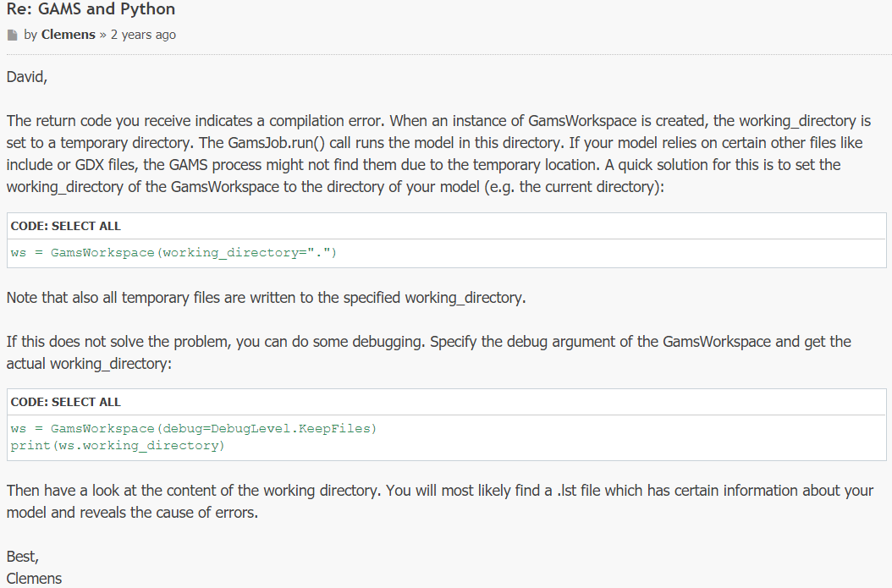Click the "GamsJob.run()" text in the paragraph
The height and width of the screenshot is (588, 892).
276,143
